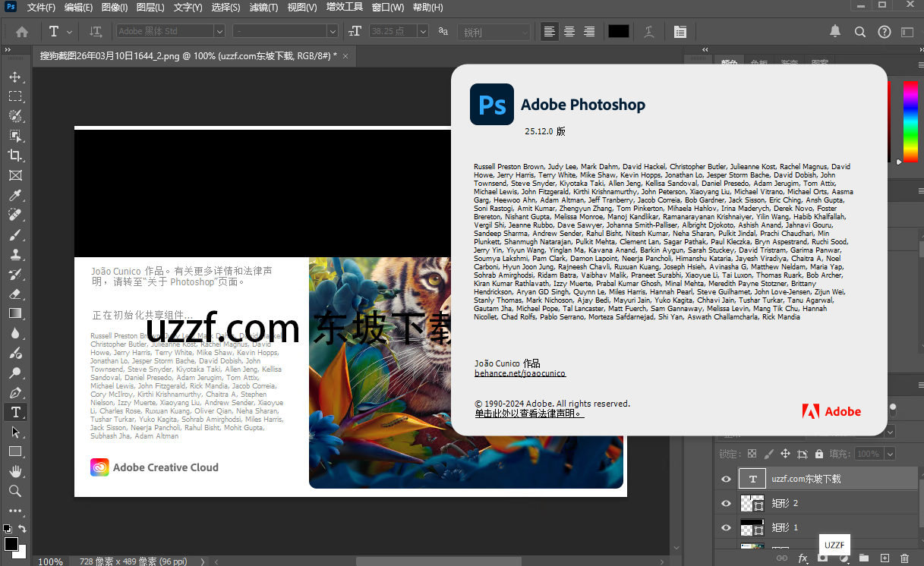
Task: Open the 滤镜 menu
Action: (262, 7)
